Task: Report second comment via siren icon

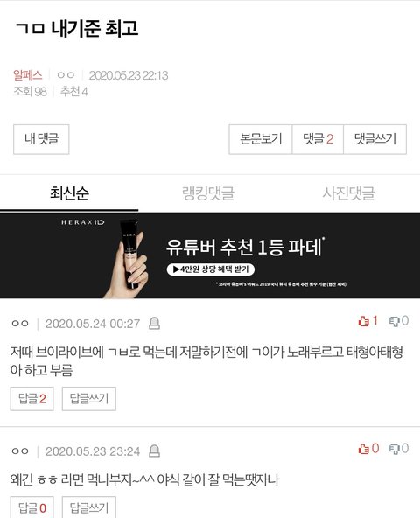Action: pyautogui.click(x=154, y=451)
